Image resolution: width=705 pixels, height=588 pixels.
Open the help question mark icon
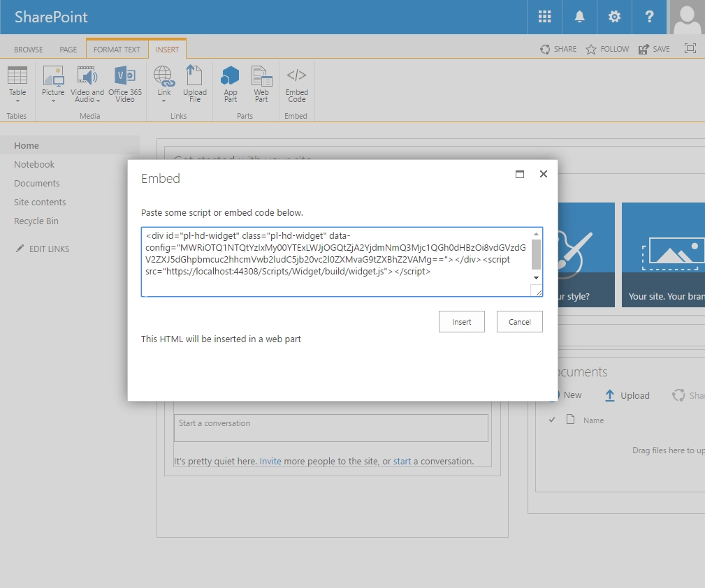click(649, 17)
